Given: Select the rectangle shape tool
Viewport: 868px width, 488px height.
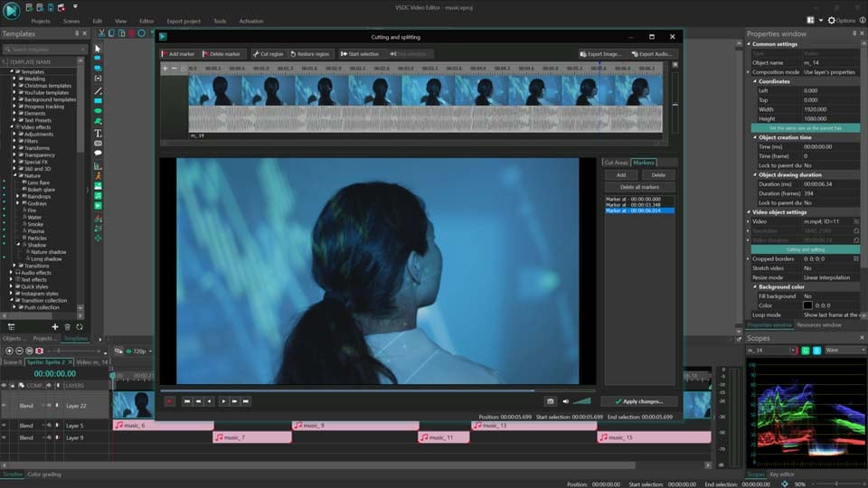Looking at the screenshot, I should point(98,100).
